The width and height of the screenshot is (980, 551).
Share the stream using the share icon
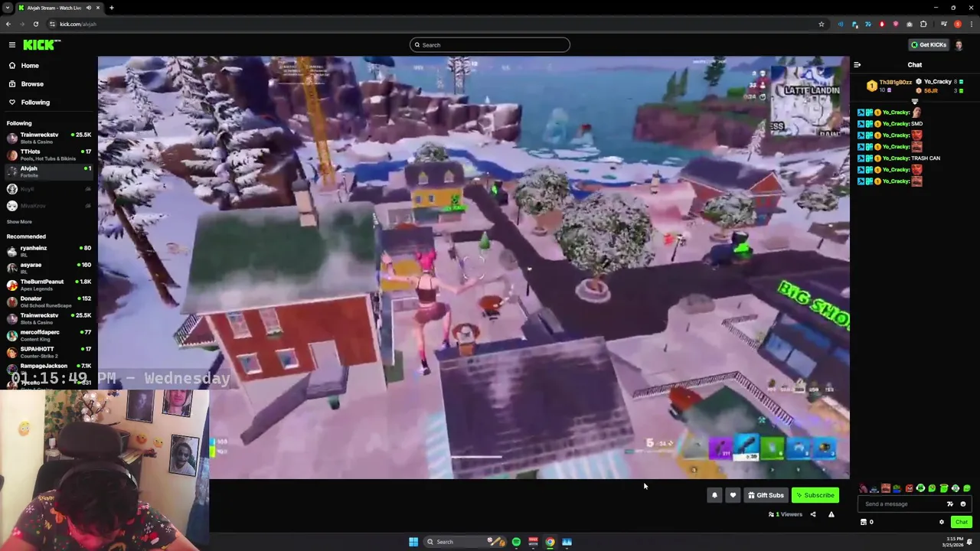tap(813, 514)
